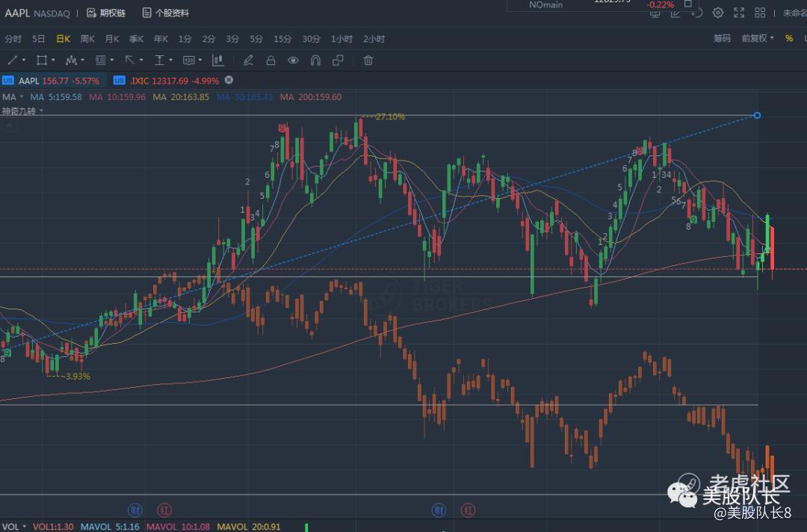Toggle the % percentage axis mode
This screenshot has width=807, height=532.
click(x=789, y=39)
